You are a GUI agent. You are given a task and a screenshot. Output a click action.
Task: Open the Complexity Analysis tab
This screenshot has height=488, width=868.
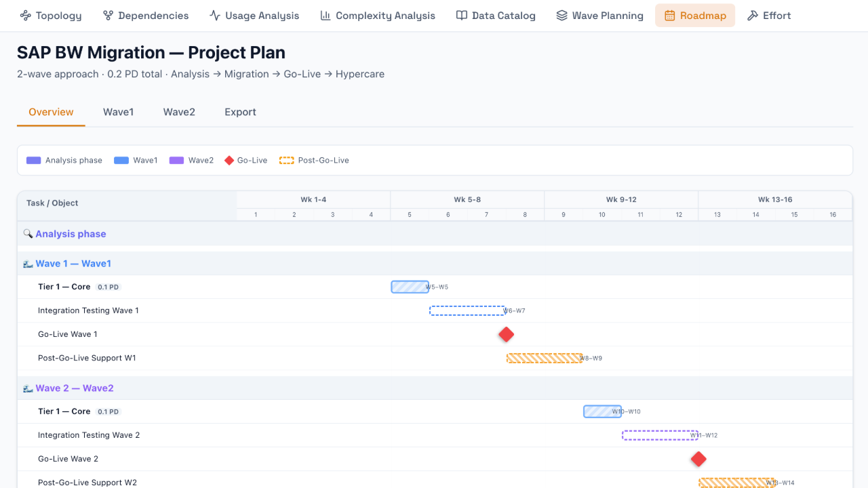coord(378,16)
